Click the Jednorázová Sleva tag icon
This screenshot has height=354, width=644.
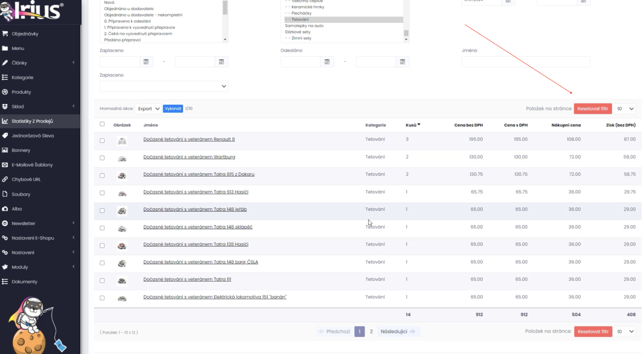pyautogui.click(x=5, y=135)
